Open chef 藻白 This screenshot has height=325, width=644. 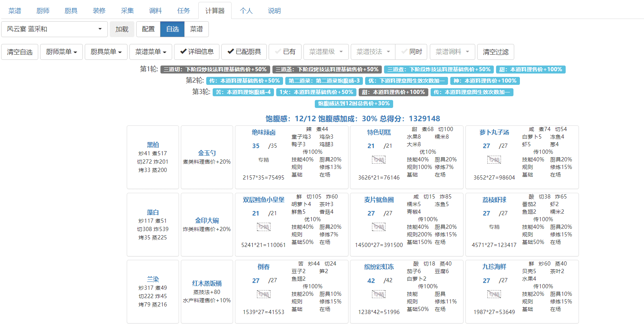(x=153, y=212)
